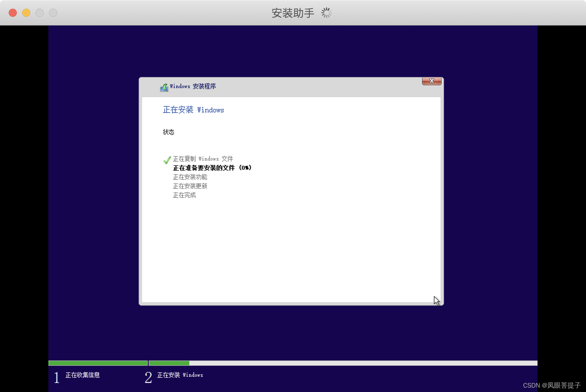Select the 正在安装更新 status line

pos(190,186)
